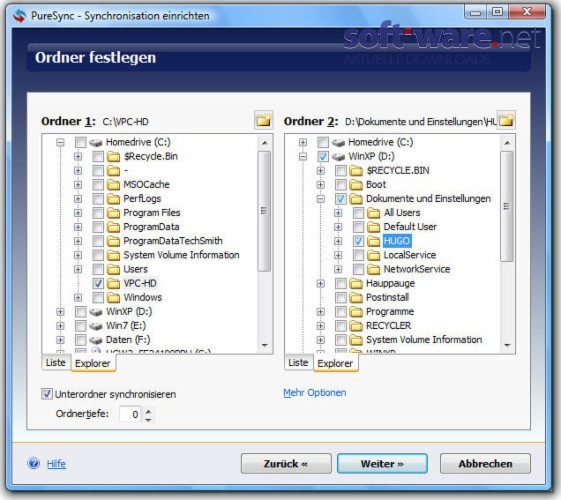Click the blue Hilfe question mark icon
Viewport: 561px width, 500px height.
pos(34,464)
